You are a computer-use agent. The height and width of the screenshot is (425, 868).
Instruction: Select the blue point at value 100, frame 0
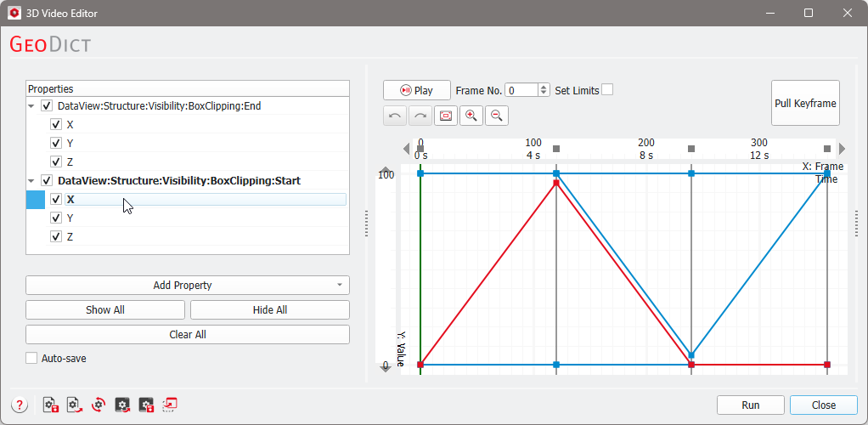[420, 173]
